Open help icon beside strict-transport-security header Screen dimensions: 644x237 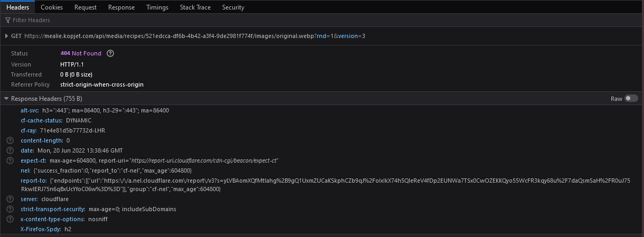click(10, 209)
